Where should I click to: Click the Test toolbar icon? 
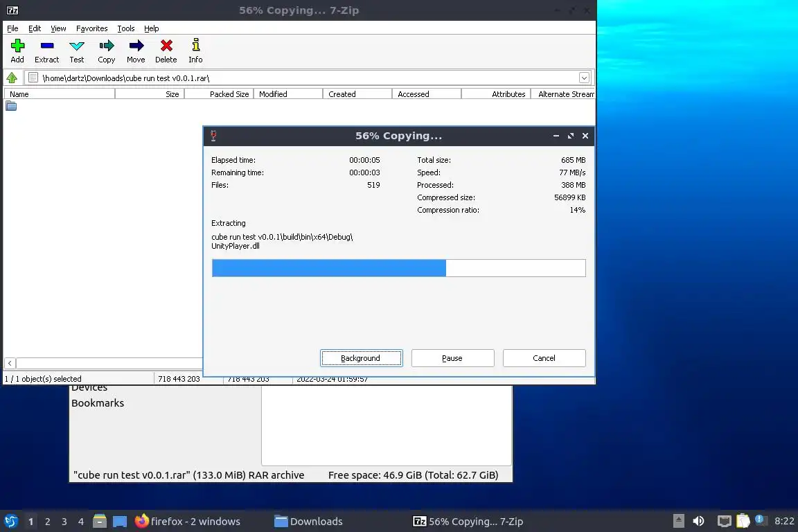77,51
